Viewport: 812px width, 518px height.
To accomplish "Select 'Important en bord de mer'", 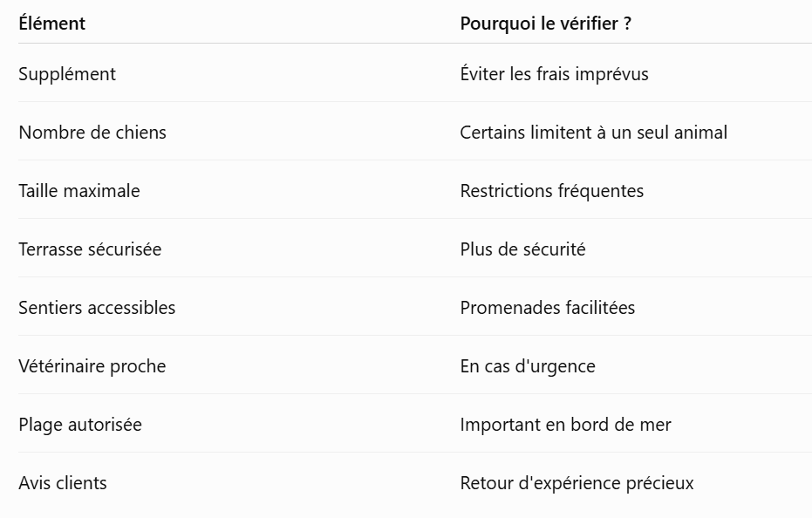I will 565,426.
